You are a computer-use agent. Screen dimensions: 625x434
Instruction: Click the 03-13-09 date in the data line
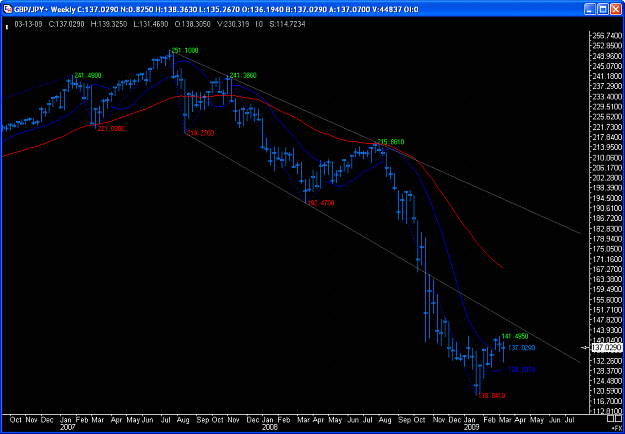[x=29, y=24]
